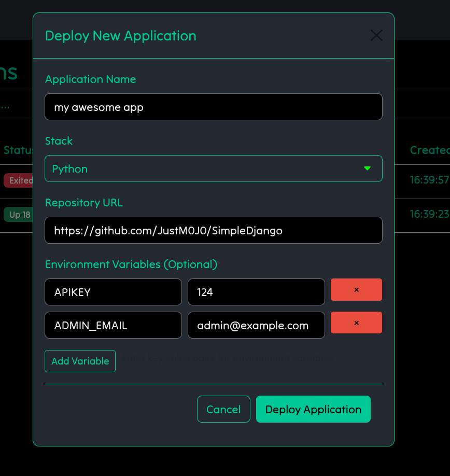Screen dimensions: 450x476
Task: Click the ADMIN_EMAIL variable name field
Action: pos(113,325)
